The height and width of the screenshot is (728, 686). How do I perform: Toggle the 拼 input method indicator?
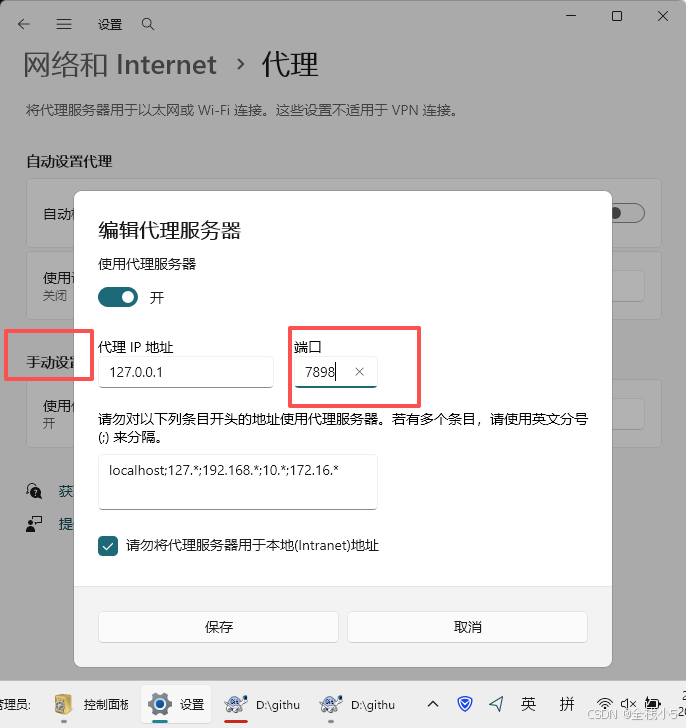point(567,704)
